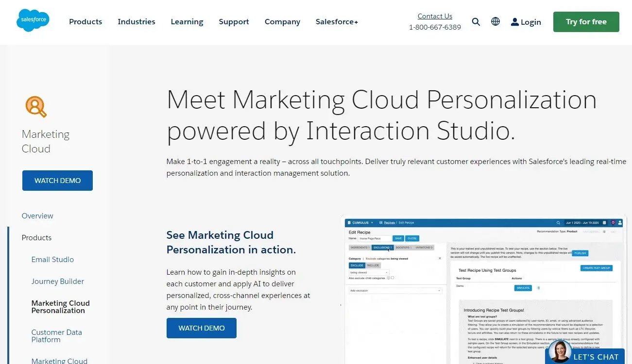This screenshot has width=632, height=364.
Task: Select the calendar icon in demo screenshot header
Action: click(604, 223)
